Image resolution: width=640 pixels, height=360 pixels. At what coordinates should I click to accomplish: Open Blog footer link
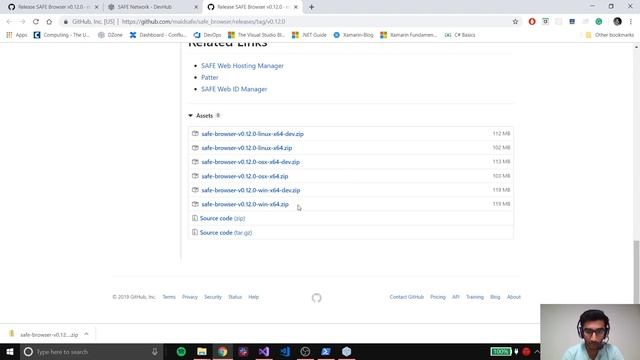click(x=495, y=297)
